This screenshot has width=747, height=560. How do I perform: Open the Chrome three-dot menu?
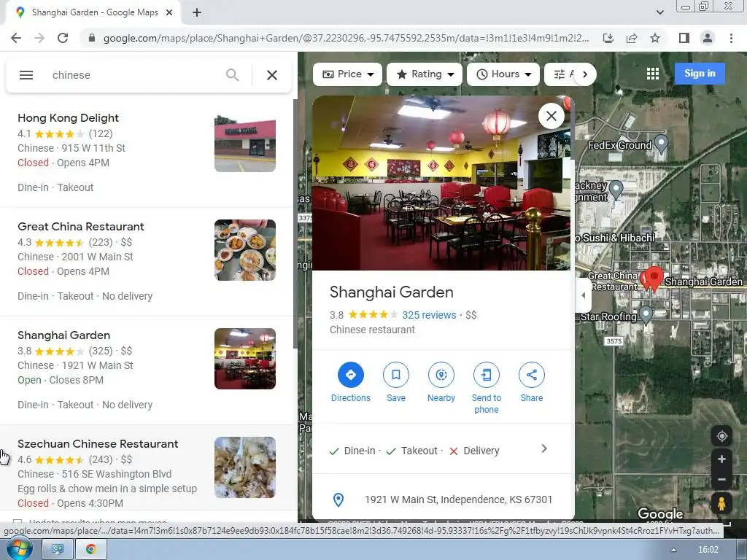coord(731,38)
